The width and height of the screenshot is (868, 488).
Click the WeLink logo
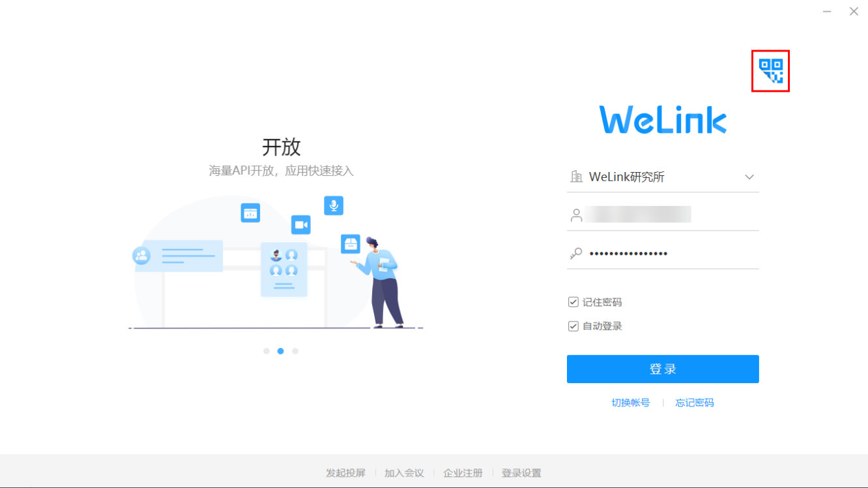(663, 120)
